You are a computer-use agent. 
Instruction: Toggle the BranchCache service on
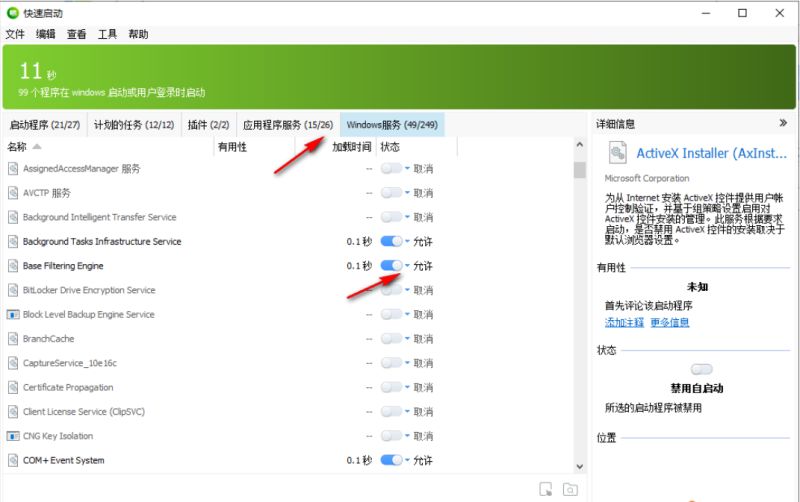point(391,339)
